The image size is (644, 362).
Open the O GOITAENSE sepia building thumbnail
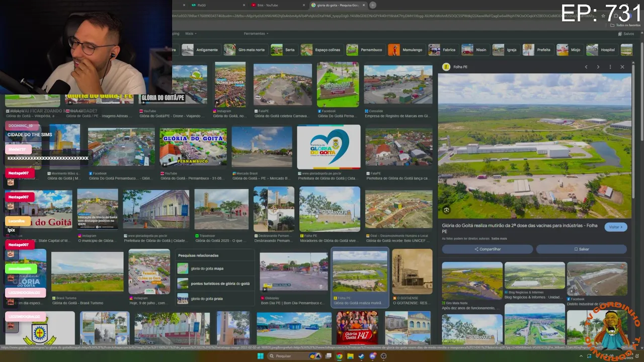tap(412, 272)
